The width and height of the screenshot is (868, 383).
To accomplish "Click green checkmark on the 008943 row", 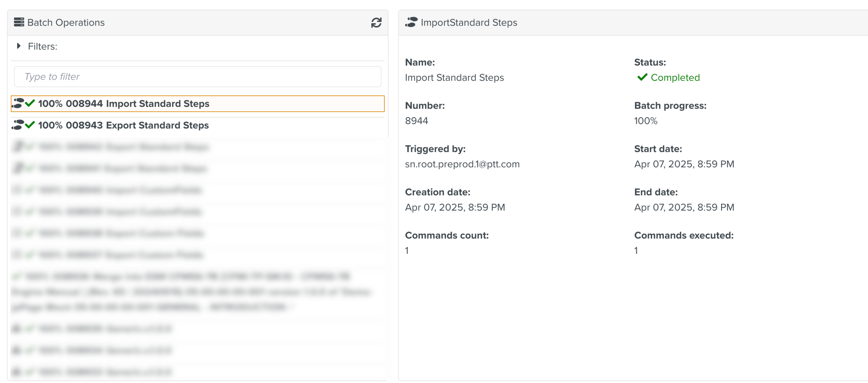I will coord(30,125).
